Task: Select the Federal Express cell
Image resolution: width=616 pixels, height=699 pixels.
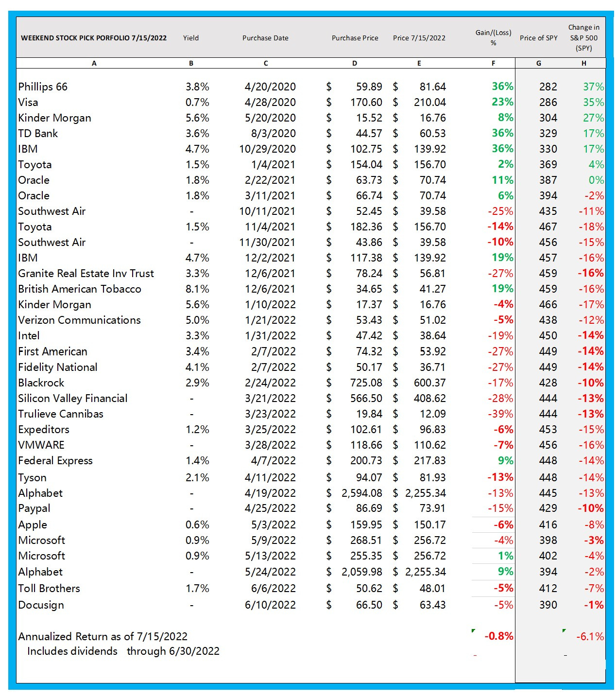Action: tap(55, 460)
